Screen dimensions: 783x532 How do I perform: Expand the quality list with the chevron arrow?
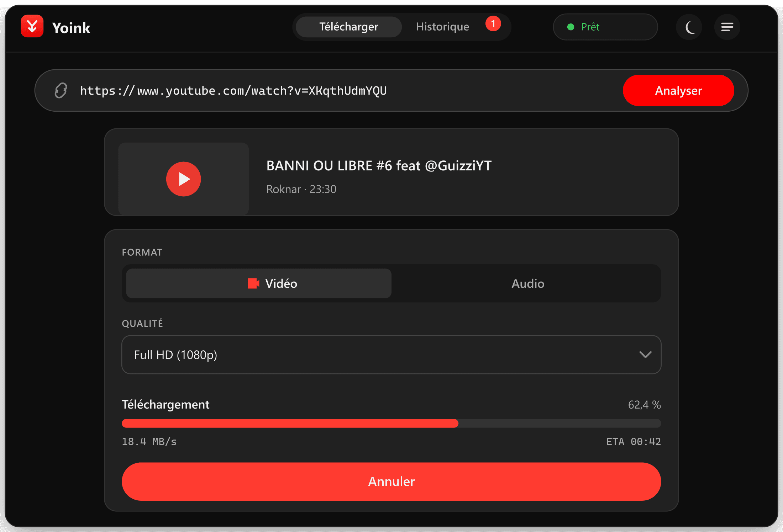(645, 355)
